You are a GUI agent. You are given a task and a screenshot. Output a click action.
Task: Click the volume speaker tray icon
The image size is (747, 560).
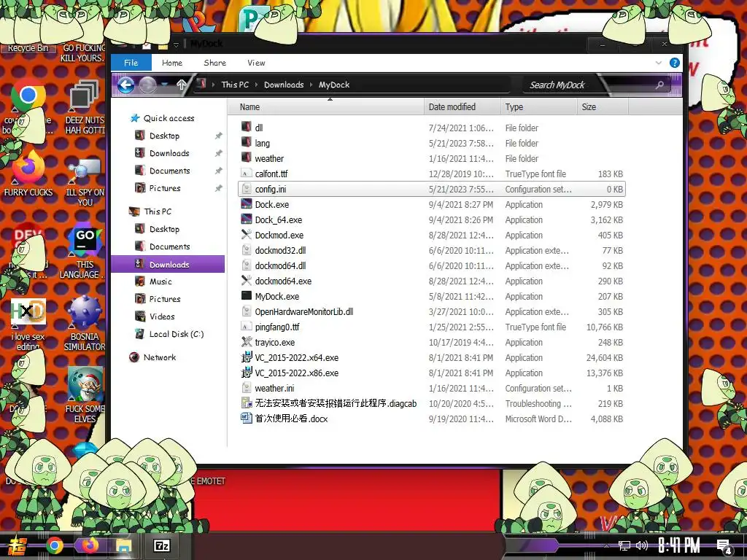(x=642, y=545)
